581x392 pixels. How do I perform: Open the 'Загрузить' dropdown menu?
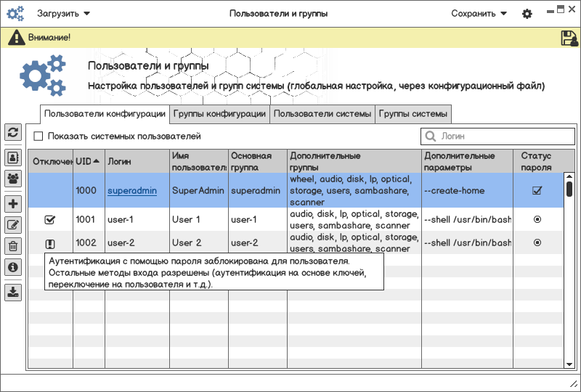point(64,14)
